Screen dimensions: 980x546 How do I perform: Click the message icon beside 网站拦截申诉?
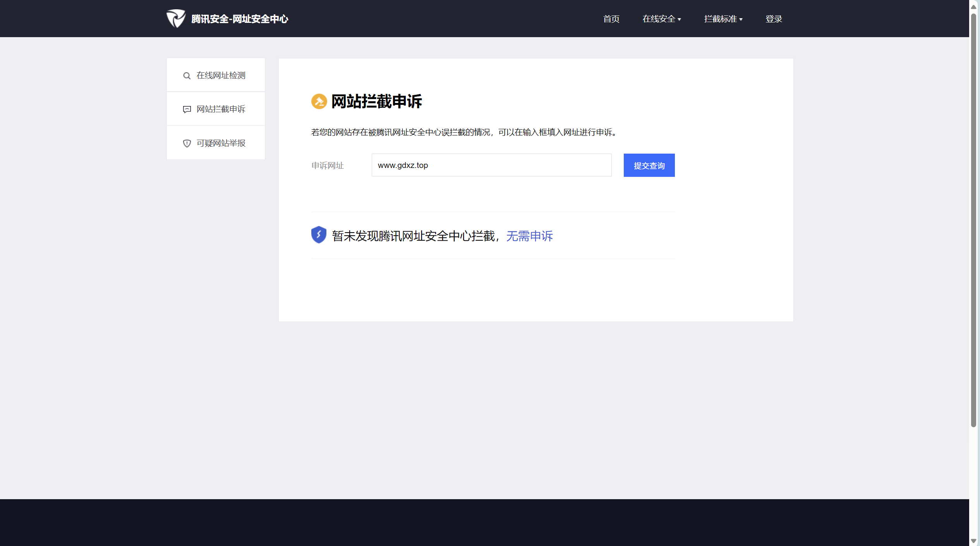click(x=187, y=110)
